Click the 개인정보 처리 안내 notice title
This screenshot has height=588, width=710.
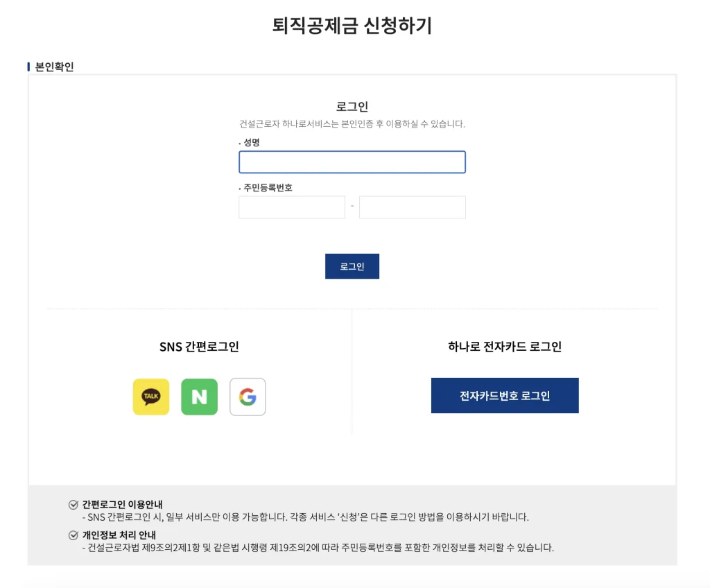[x=119, y=535]
